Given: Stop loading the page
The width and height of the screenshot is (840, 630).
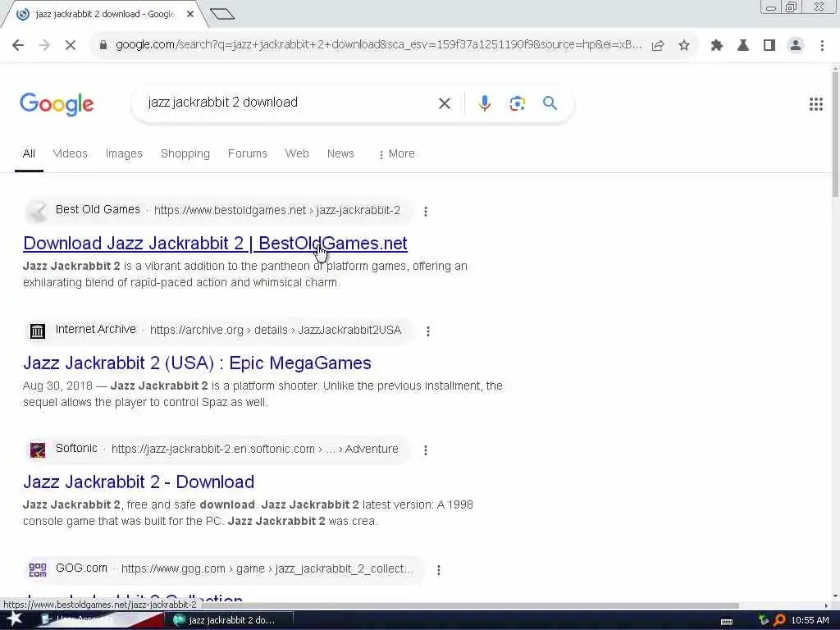Looking at the screenshot, I should [71, 45].
